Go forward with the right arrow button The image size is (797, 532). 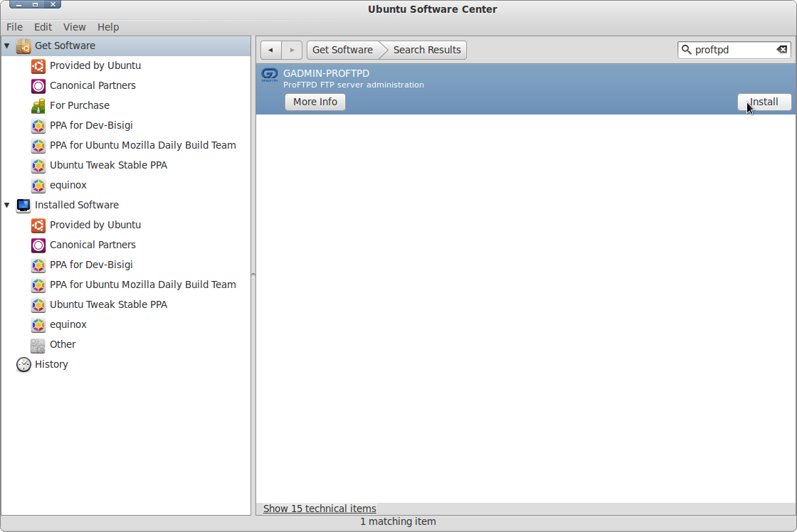(x=292, y=50)
